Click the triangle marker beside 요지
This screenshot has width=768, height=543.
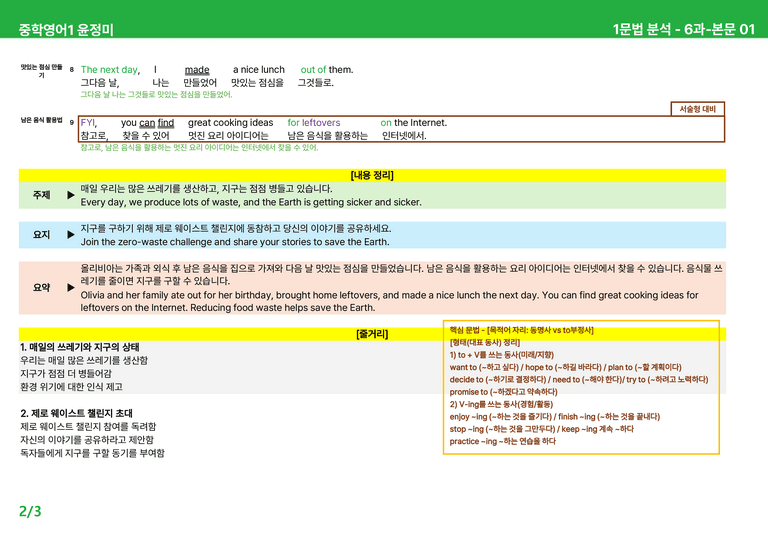[x=71, y=235]
